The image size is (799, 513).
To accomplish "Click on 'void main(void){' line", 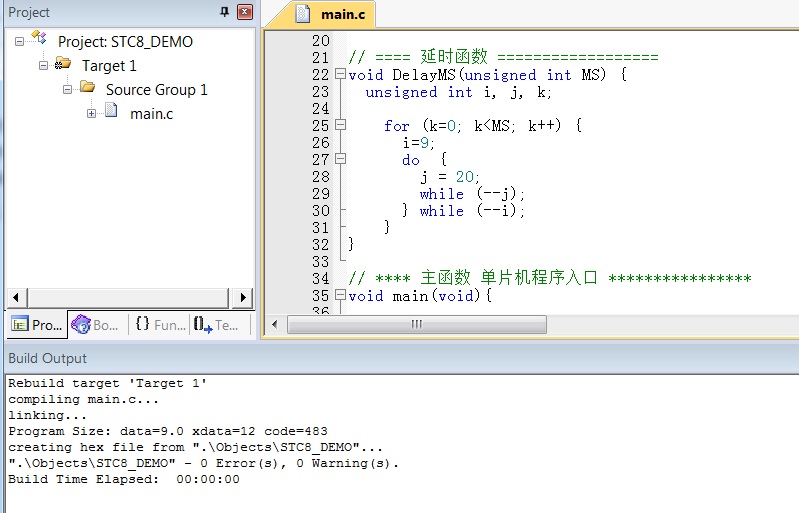I will click(420, 295).
